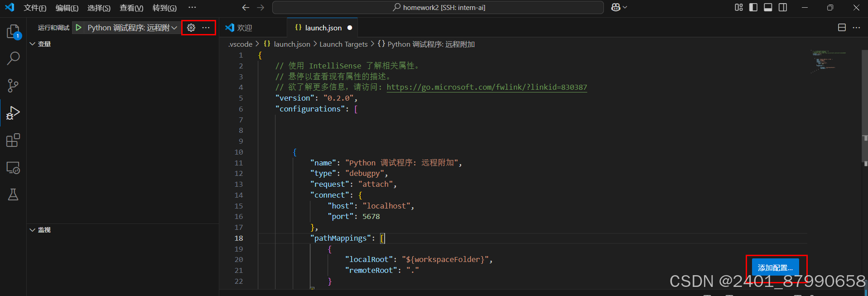Open launch.json via gear icon
Viewport: 868px width, 296px height.
pyautogui.click(x=191, y=28)
